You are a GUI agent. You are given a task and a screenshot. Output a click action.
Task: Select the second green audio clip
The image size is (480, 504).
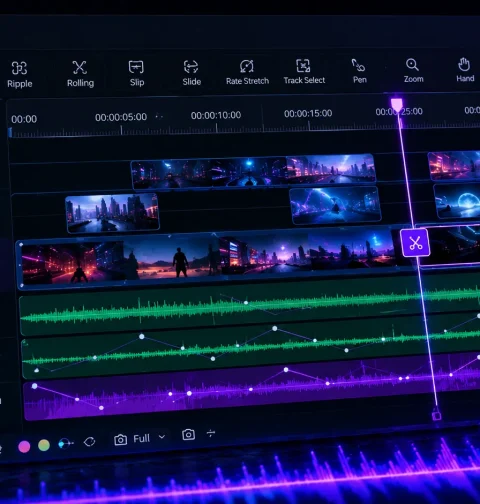pos(251,347)
